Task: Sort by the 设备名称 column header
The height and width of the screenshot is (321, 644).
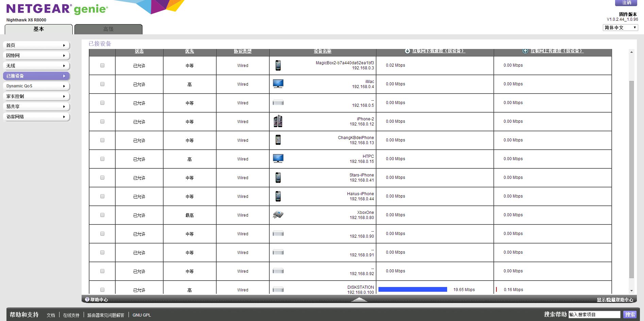Action: click(x=322, y=51)
